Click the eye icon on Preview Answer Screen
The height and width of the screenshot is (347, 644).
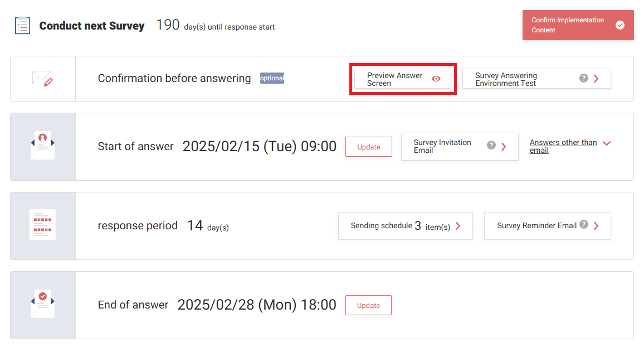436,79
